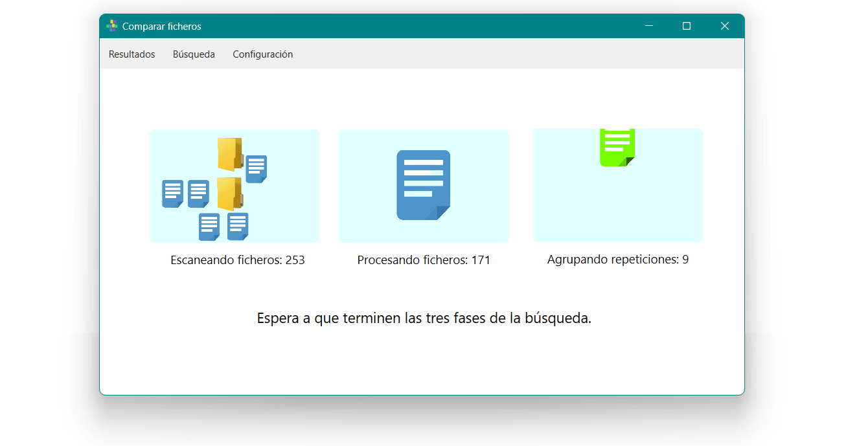Click the green document icon
The width and height of the screenshot is (868, 446).
pyautogui.click(x=617, y=148)
